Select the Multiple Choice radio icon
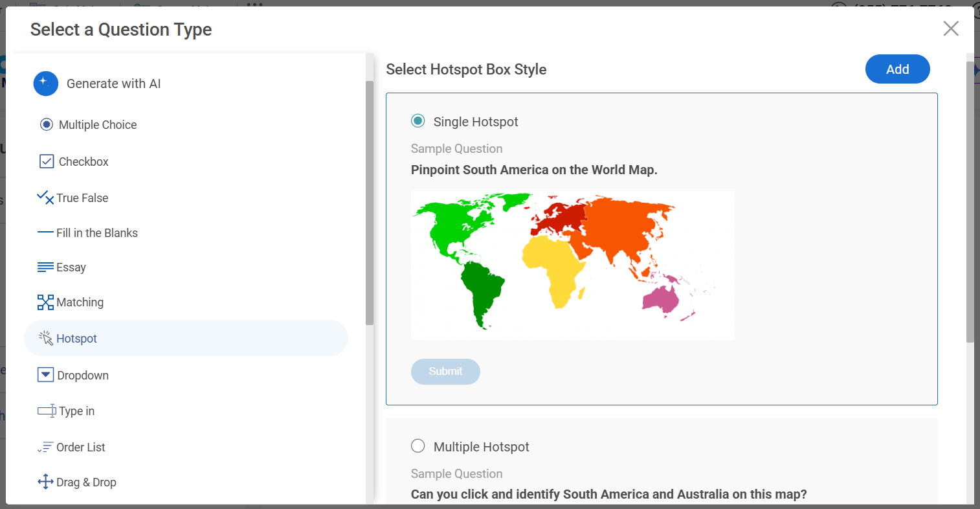This screenshot has height=509, width=980. tap(47, 124)
